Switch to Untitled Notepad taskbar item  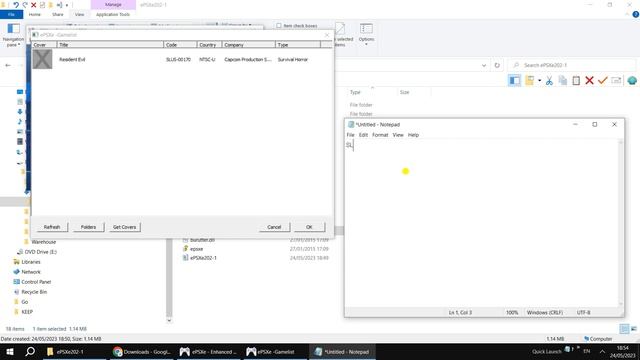coord(342,351)
